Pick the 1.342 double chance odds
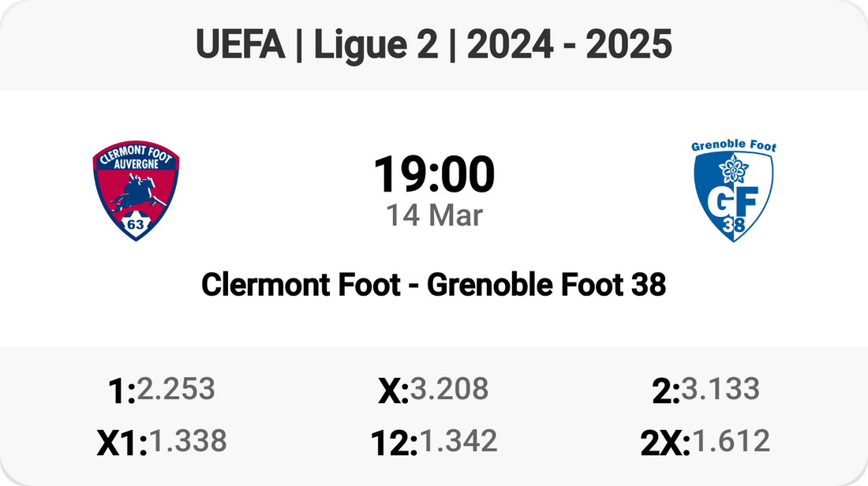The height and width of the screenshot is (486, 868). click(458, 441)
